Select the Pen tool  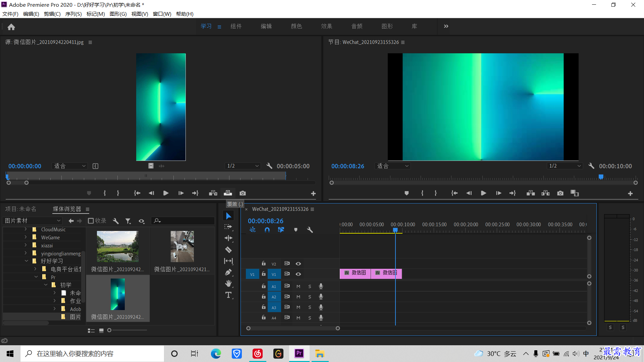pyautogui.click(x=228, y=272)
